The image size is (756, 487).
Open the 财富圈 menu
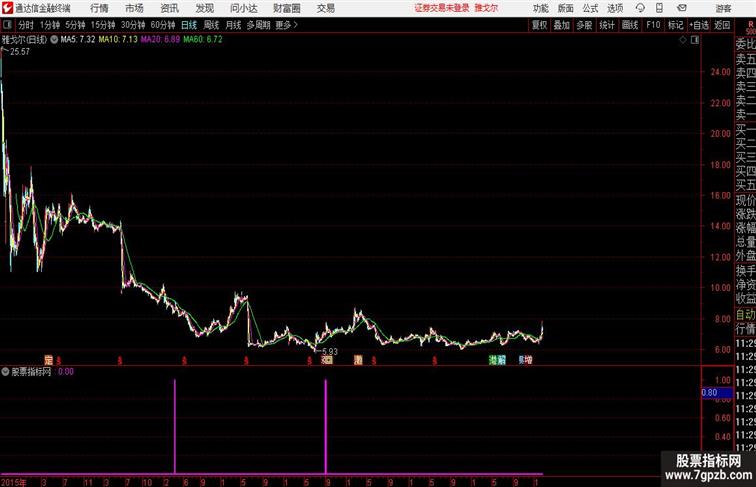click(x=287, y=8)
